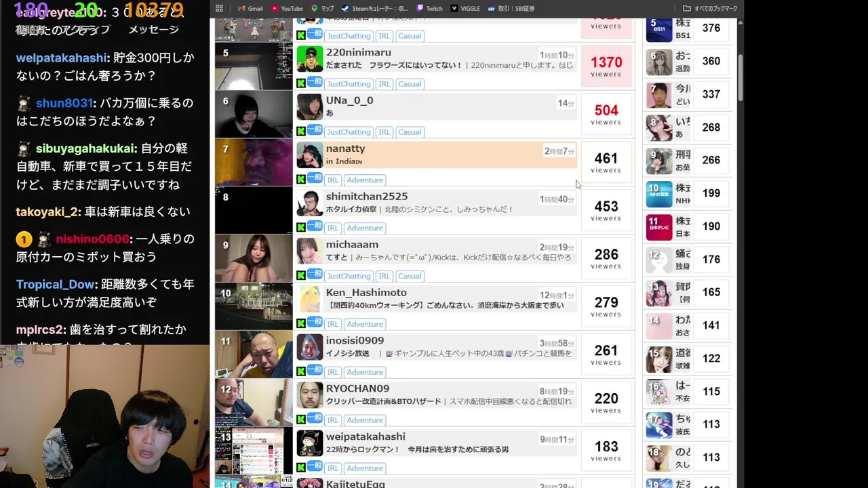
Task: Select IRL tag in RYOCHAN09's row
Action: [x=333, y=420]
